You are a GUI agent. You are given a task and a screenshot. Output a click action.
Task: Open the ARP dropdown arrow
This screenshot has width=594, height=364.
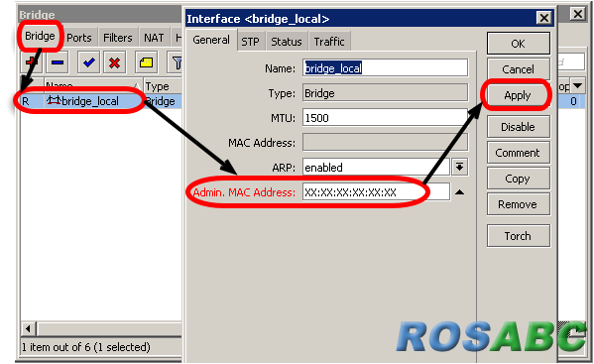459,167
